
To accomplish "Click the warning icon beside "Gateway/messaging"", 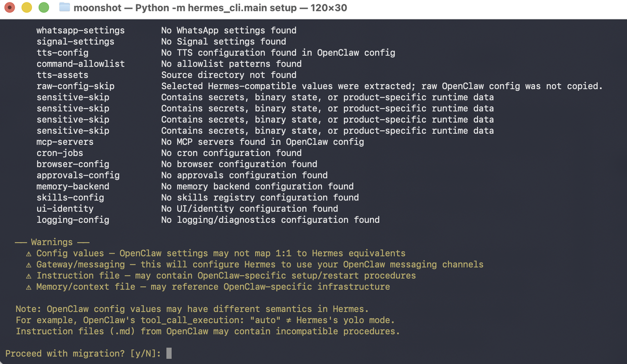I will pos(28,265).
